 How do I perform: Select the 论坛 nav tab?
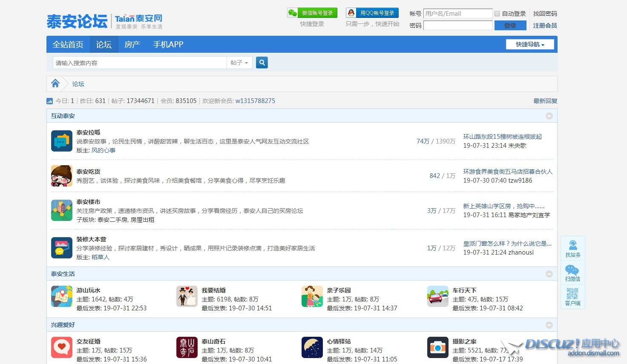pos(104,44)
